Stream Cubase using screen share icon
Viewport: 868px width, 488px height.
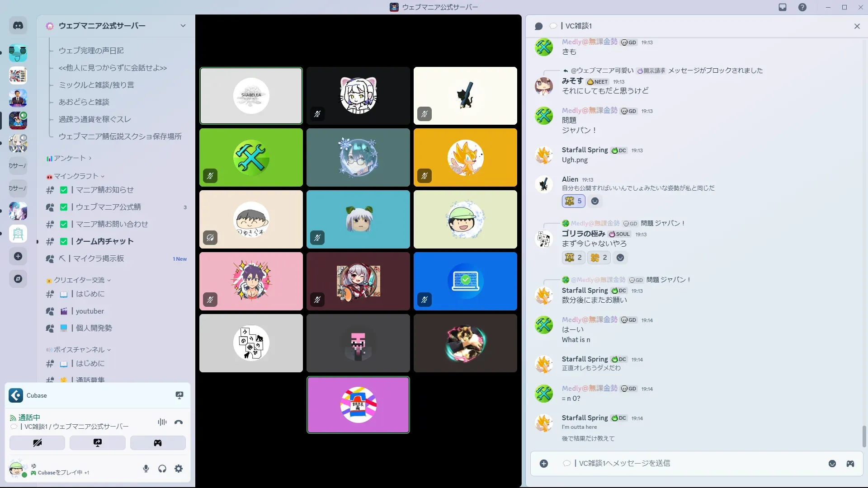[x=179, y=395]
